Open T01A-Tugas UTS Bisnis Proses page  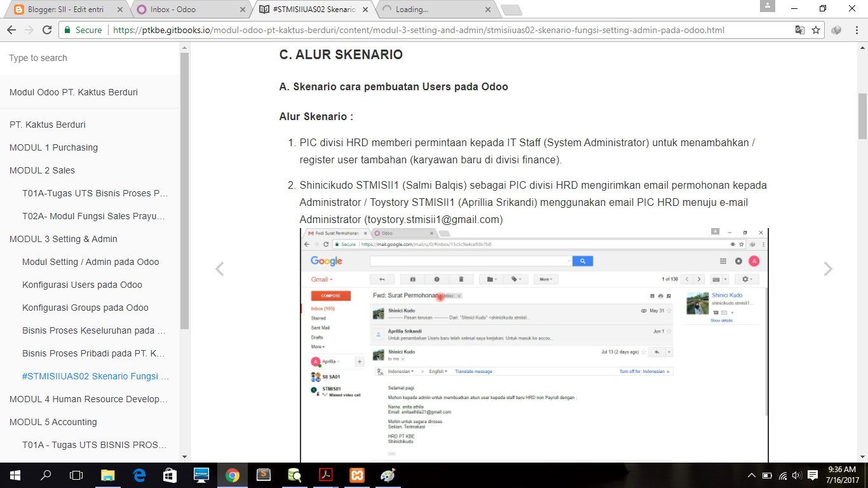pyautogui.click(x=95, y=193)
